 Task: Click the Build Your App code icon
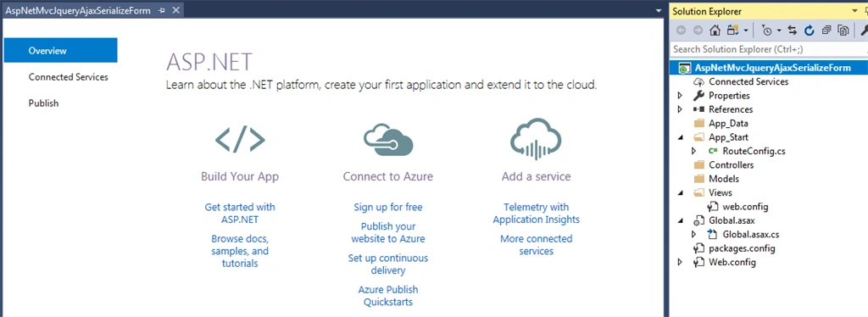[240, 138]
